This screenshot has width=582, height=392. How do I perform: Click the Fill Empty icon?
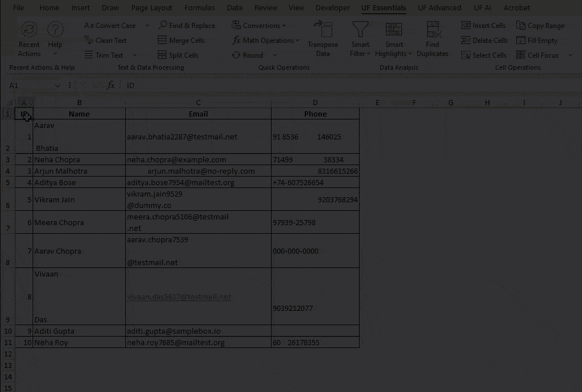537,40
